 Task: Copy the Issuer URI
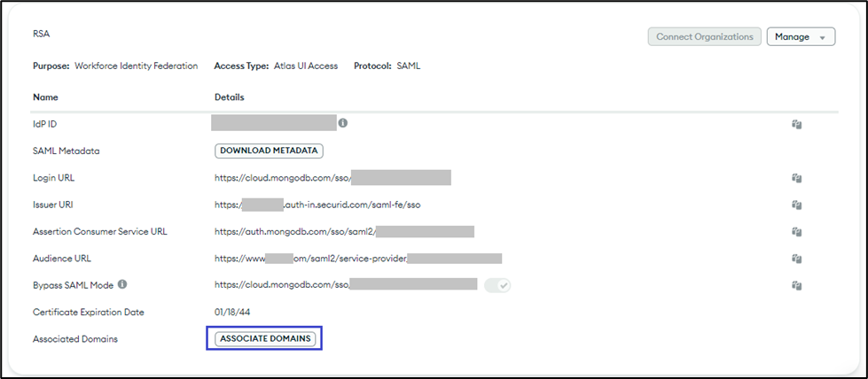click(x=796, y=205)
